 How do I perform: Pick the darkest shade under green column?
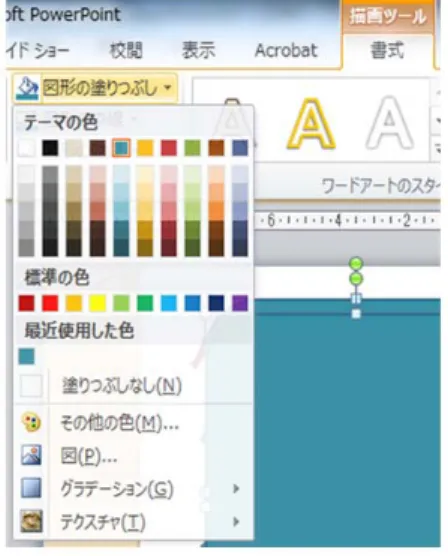(x=193, y=248)
